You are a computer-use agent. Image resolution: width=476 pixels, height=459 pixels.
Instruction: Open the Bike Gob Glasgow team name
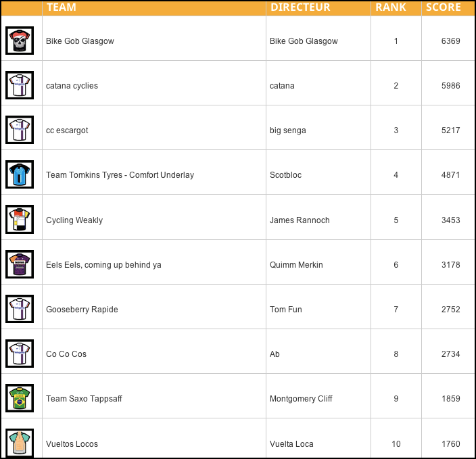(80, 41)
